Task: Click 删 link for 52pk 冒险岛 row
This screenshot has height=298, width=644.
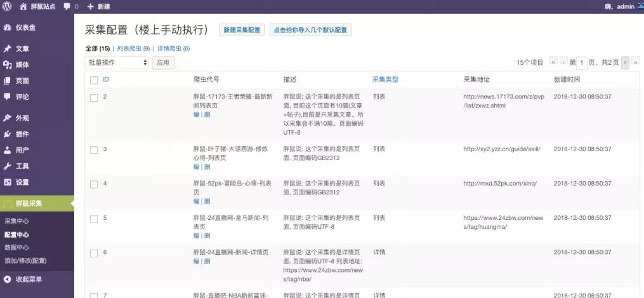Action: coord(207,201)
